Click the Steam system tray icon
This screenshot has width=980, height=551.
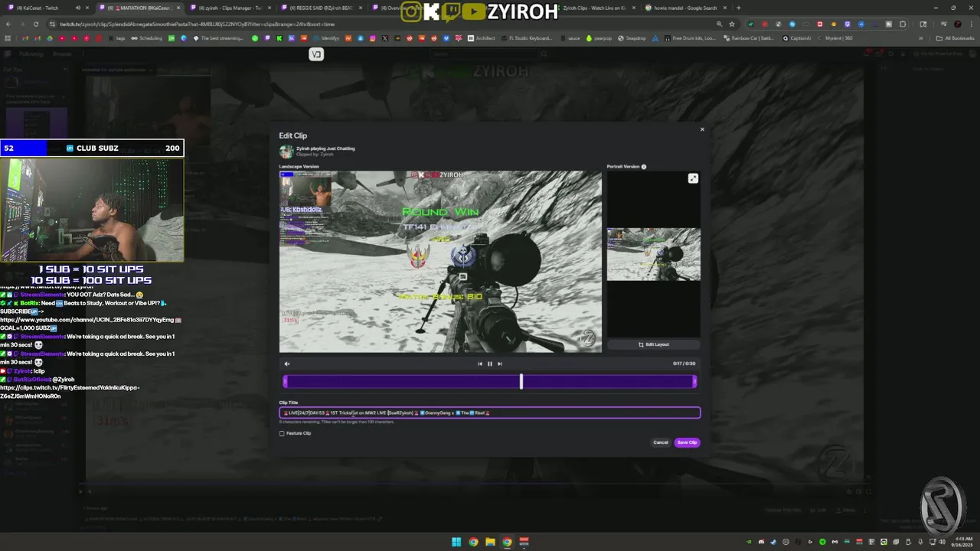tap(773, 542)
